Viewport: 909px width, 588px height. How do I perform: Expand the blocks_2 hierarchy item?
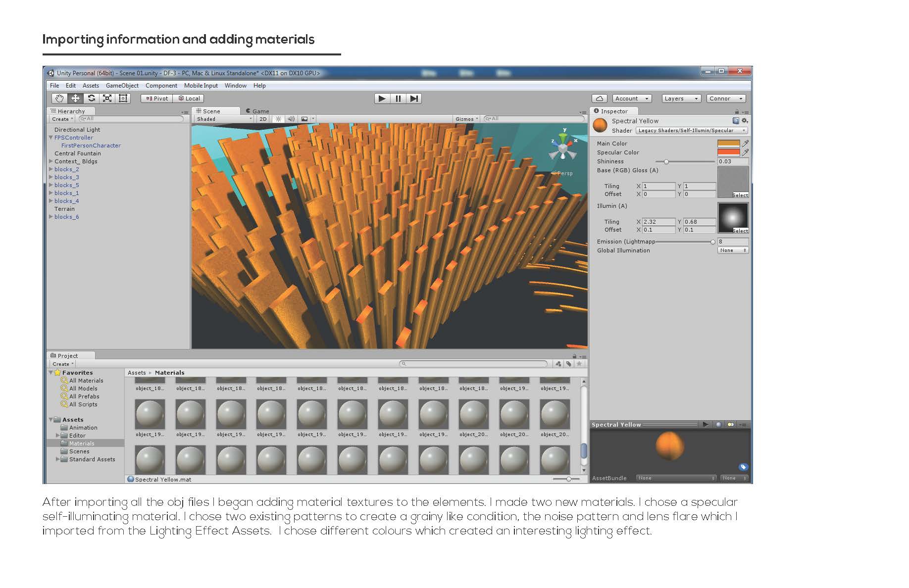[51, 169]
